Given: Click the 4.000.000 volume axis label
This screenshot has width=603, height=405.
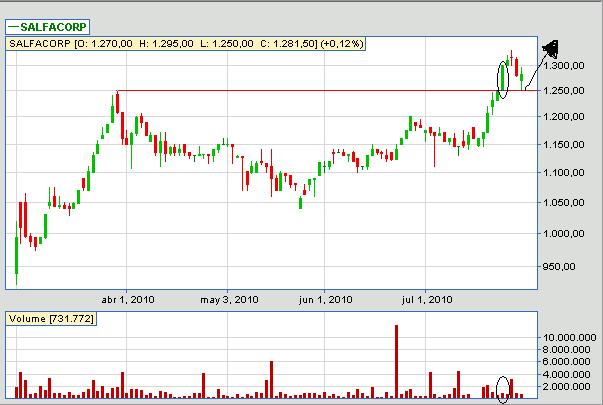Looking at the screenshot, I should (566, 374).
